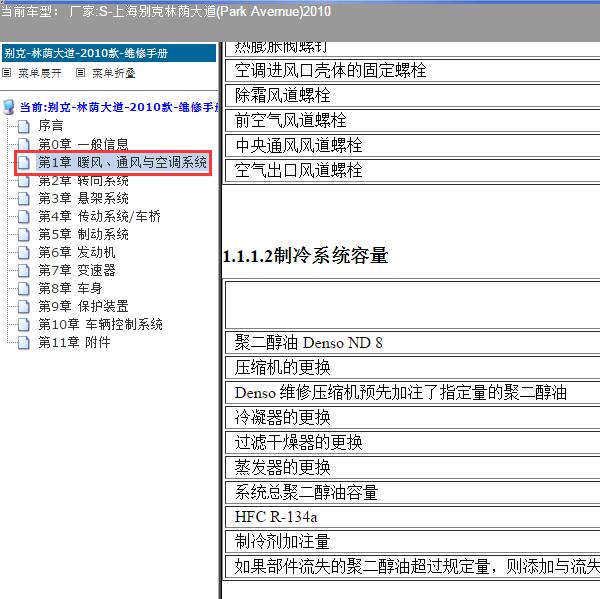The image size is (600, 599).
Task: Click the page icon next to 第0章 一般信息
Action: point(24,144)
